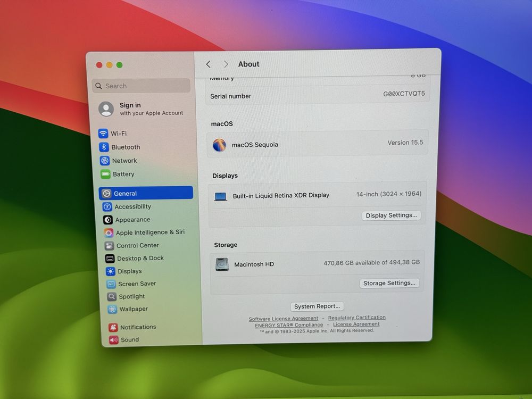This screenshot has width=532, height=399.
Task: Select Control Center in the sidebar list
Action: [x=138, y=246]
